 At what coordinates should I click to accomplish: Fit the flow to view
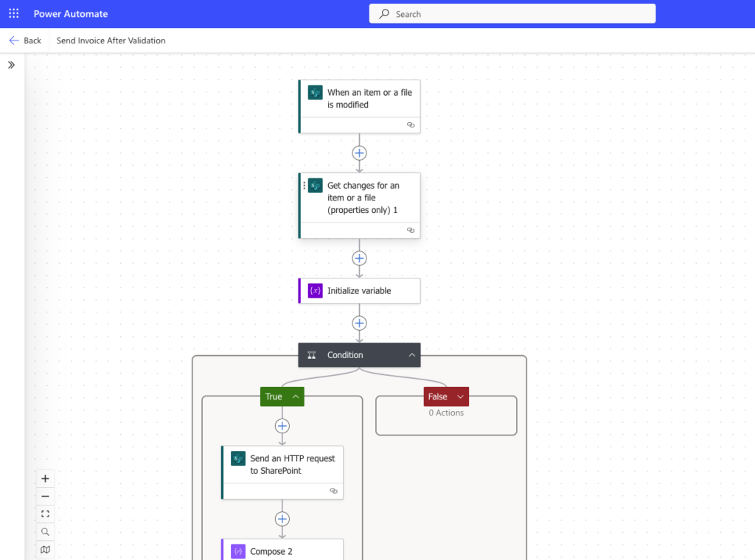click(45, 514)
